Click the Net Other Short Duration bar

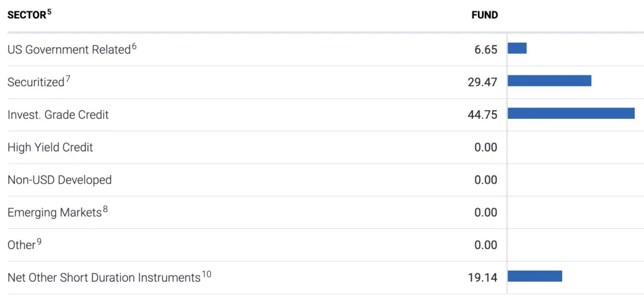[535, 276]
